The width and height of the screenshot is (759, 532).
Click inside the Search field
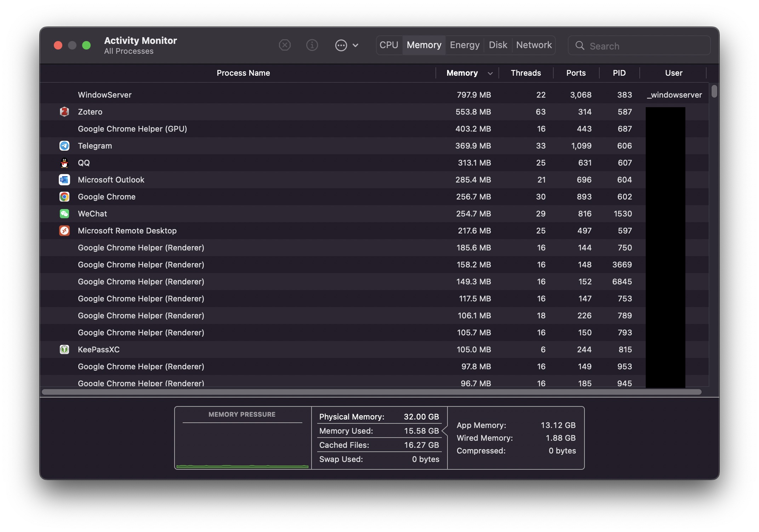[x=637, y=45]
